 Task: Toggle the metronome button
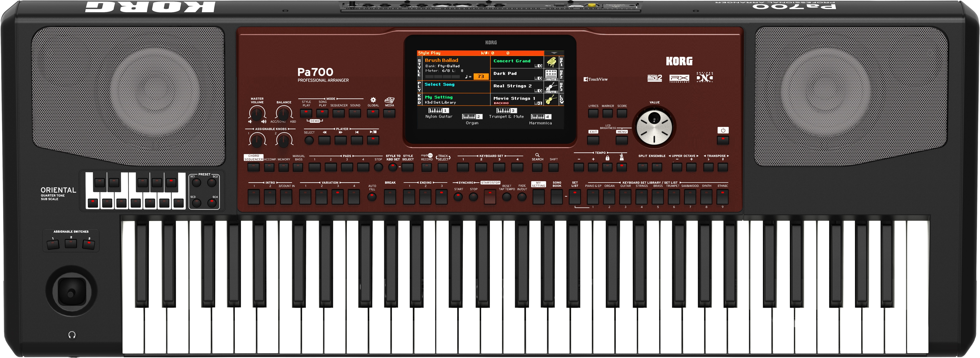point(622,167)
